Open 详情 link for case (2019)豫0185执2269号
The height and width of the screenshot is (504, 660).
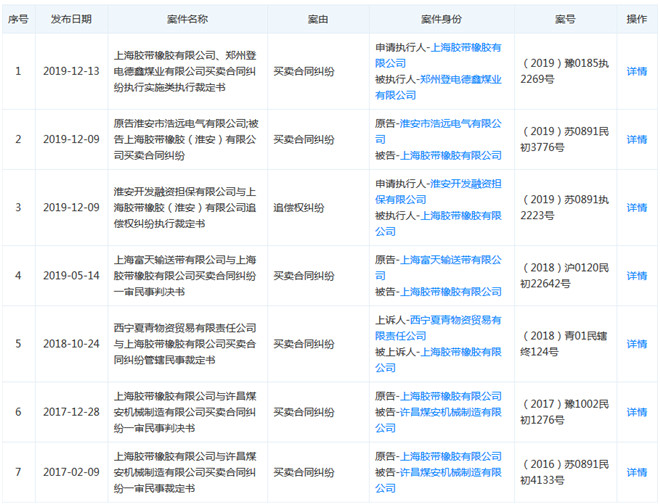click(636, 71)
